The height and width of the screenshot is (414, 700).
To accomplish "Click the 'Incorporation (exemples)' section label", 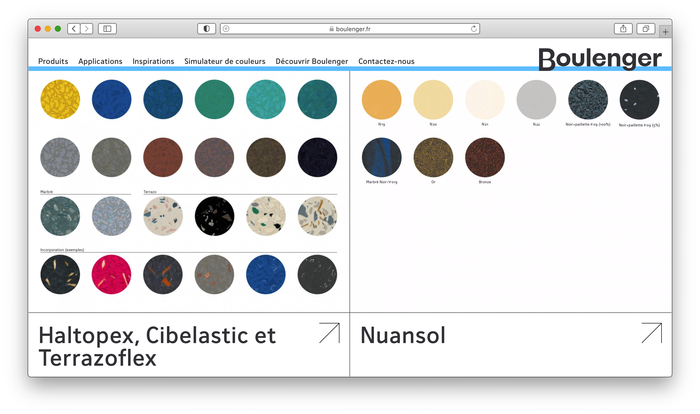I will coord(62,250).
